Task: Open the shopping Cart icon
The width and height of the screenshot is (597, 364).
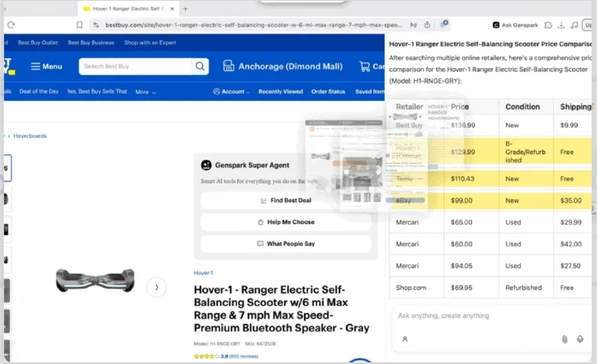Action: tap(371, 66)
